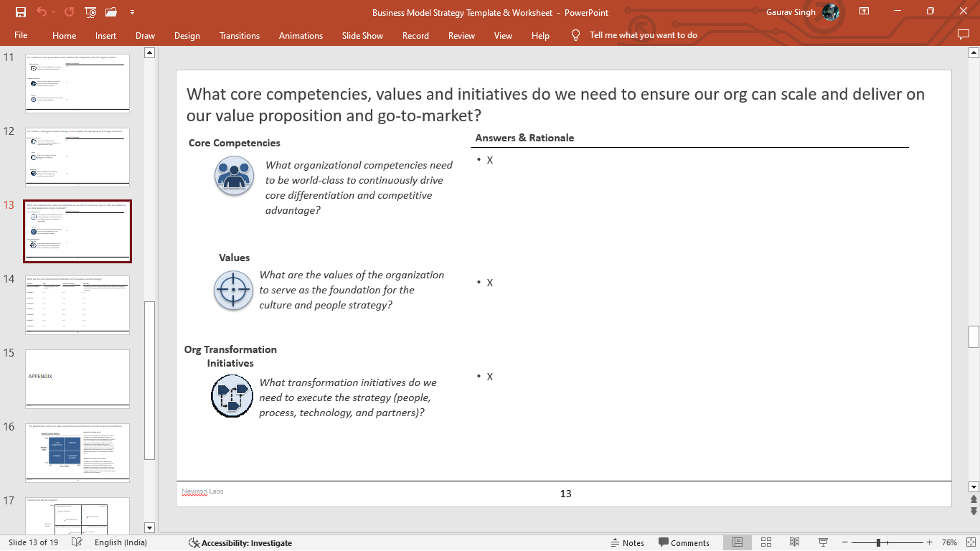Select the Org Transformation flowchart icon
980x551 pixels.
coord(232,396)
